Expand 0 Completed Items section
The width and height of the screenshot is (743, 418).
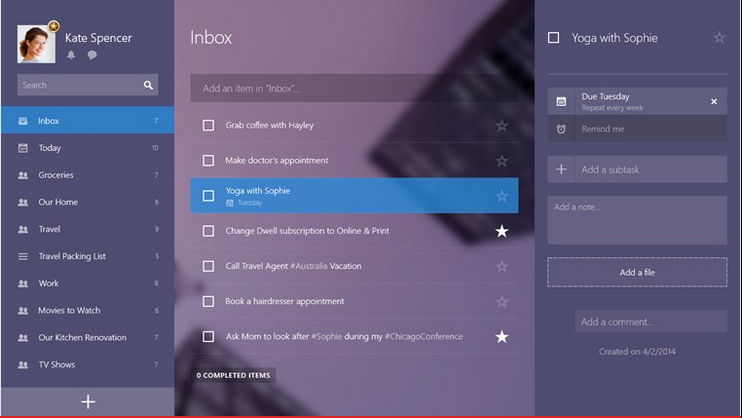(x=234, y=375)
